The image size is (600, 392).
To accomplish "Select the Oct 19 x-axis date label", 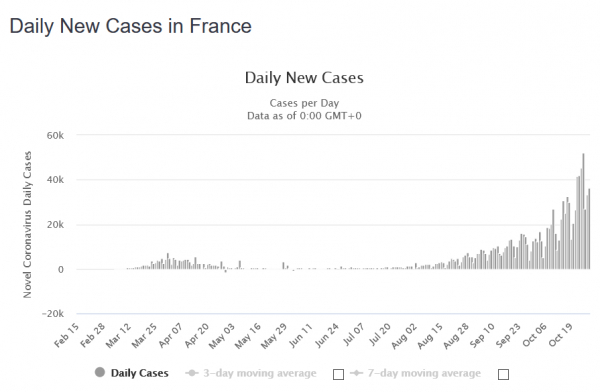I will point(560,335).
